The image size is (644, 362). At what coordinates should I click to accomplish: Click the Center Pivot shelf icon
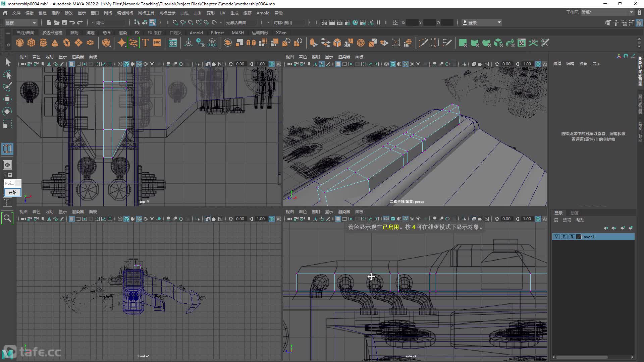(189, 43)
